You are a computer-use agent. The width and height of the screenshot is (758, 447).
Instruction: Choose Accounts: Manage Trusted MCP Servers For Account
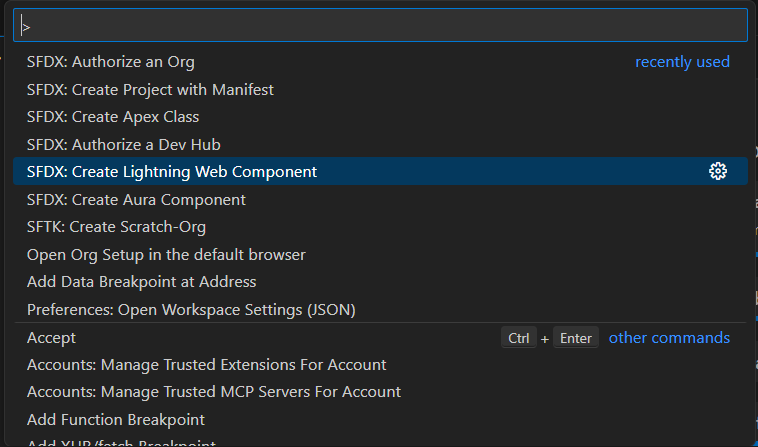[380, 392]
